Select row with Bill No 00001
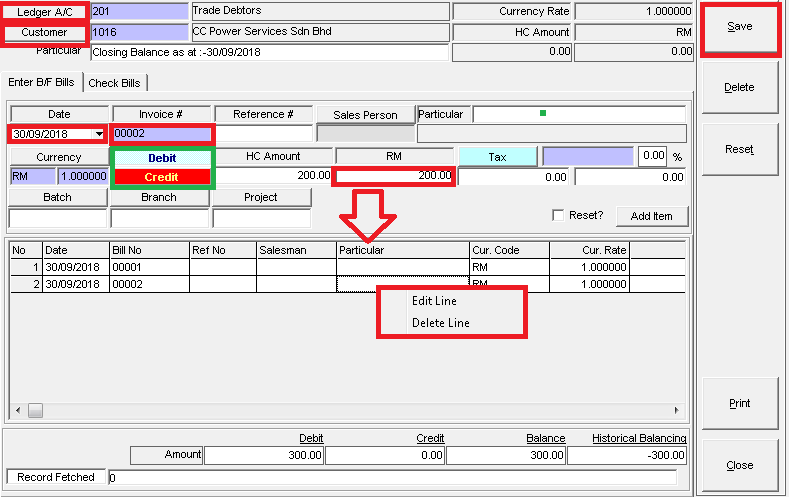Image resolution: width=789 pixels, height=497 pixels. [x=130, y=267]
